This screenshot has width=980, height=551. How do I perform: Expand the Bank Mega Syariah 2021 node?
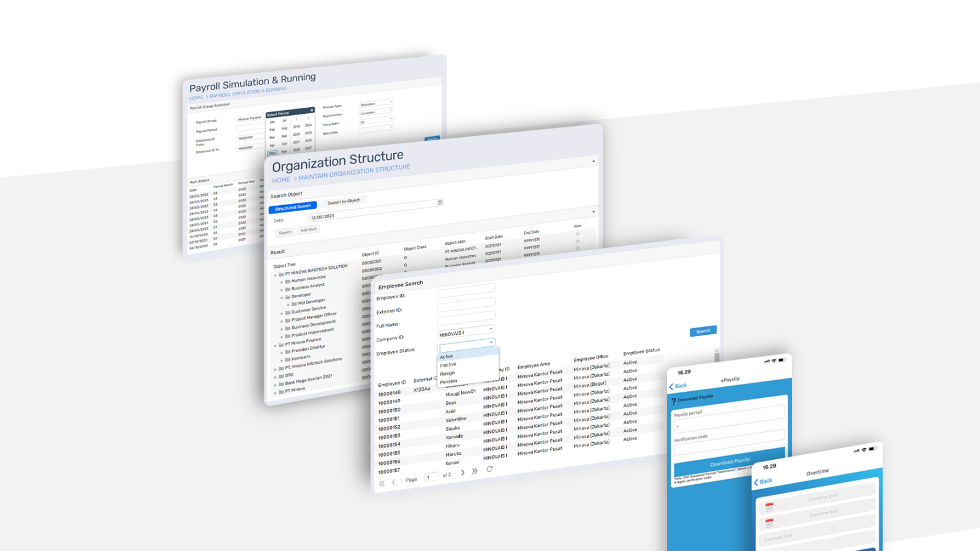click(275, 384)
